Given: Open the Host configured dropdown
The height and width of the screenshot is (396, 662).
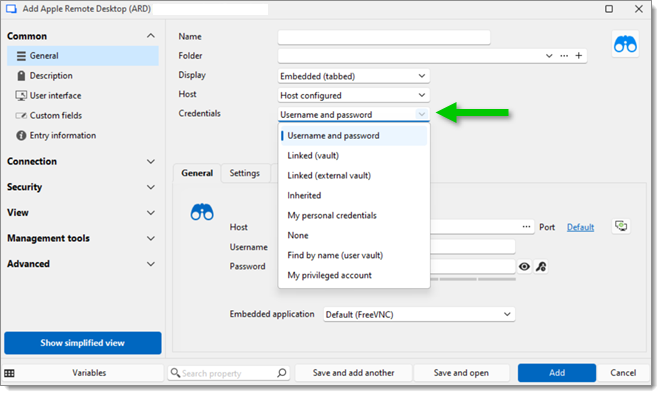Looking at the screenshot, I should (x=353, y=95).
